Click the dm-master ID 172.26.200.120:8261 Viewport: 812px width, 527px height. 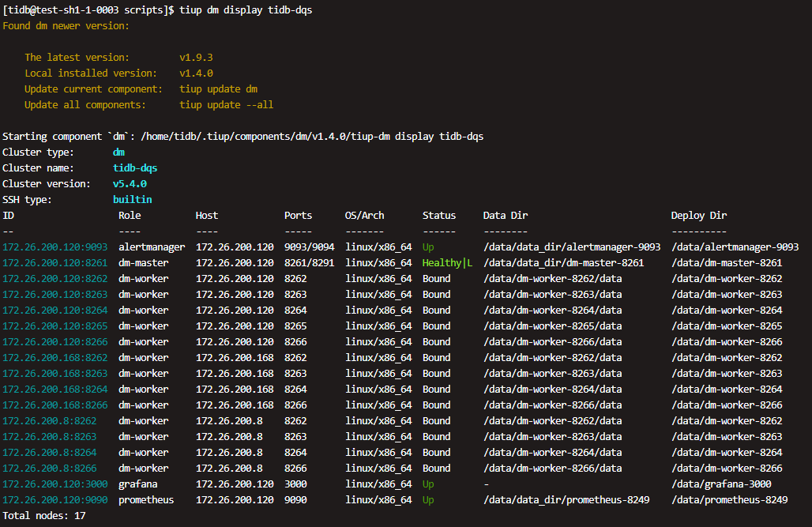pyautogui.click(x=55, y=263)
